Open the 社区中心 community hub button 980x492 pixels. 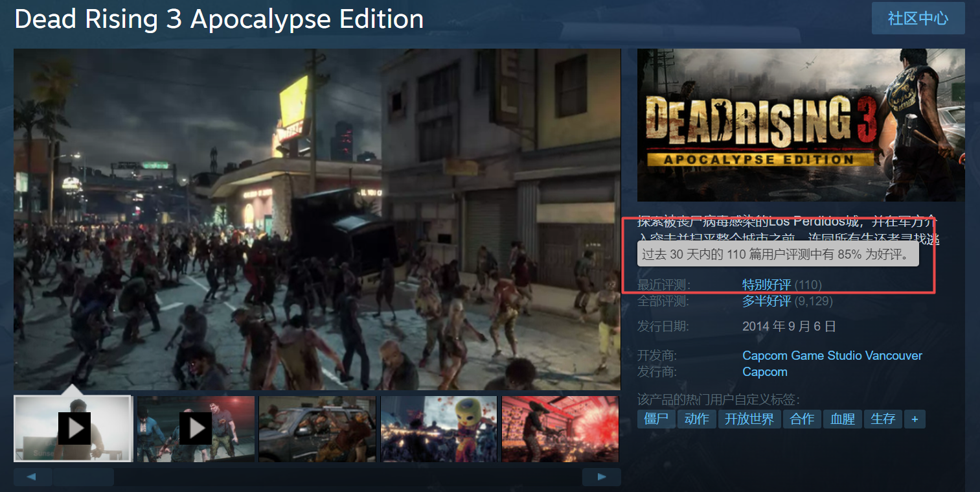point(918,18)
